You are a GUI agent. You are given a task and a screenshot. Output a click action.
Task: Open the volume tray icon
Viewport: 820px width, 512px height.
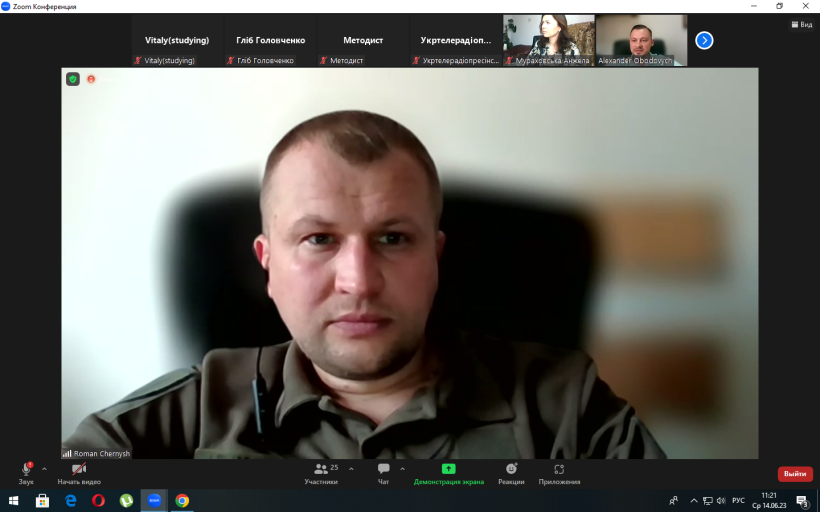point(721,500)
